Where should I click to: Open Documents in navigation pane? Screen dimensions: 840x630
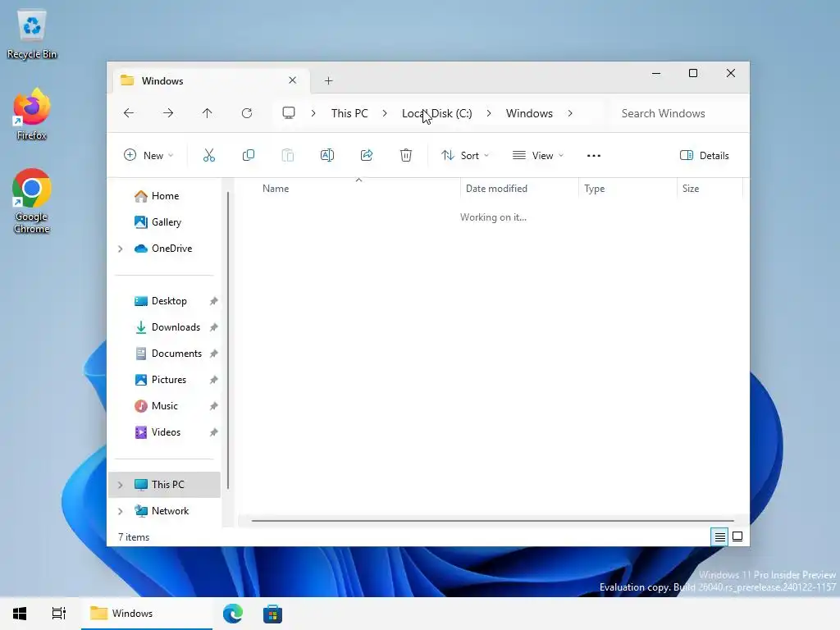(176, 354)
